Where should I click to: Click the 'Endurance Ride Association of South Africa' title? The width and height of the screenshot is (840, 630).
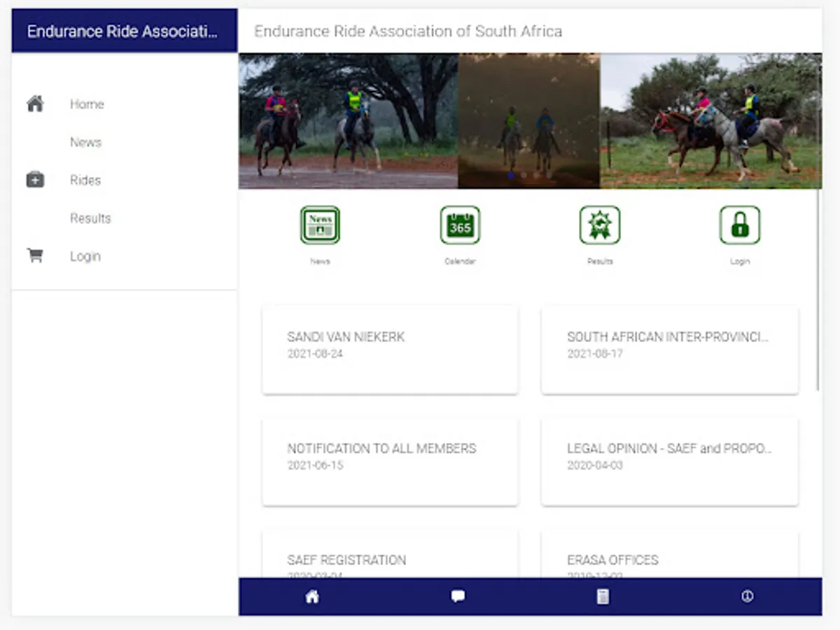point(408,31)
